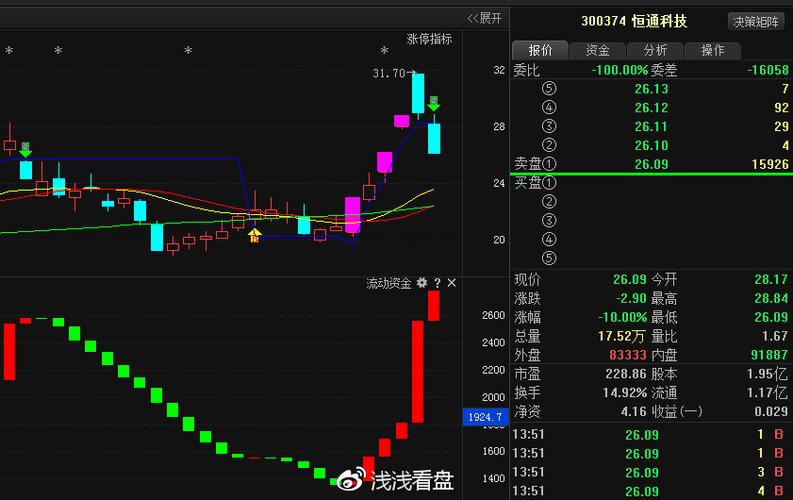Click 股本 value 1.95亿
793x500 pixels.
(767, 374)
